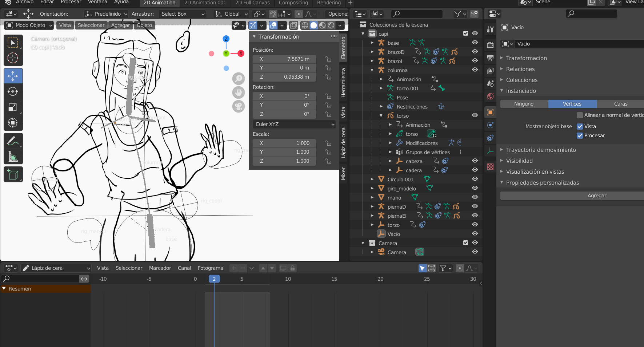This screenshot has height=347, width=644.
Task: Enable Alinear a normal de vértice checkbox
Action: pos(580,115)
